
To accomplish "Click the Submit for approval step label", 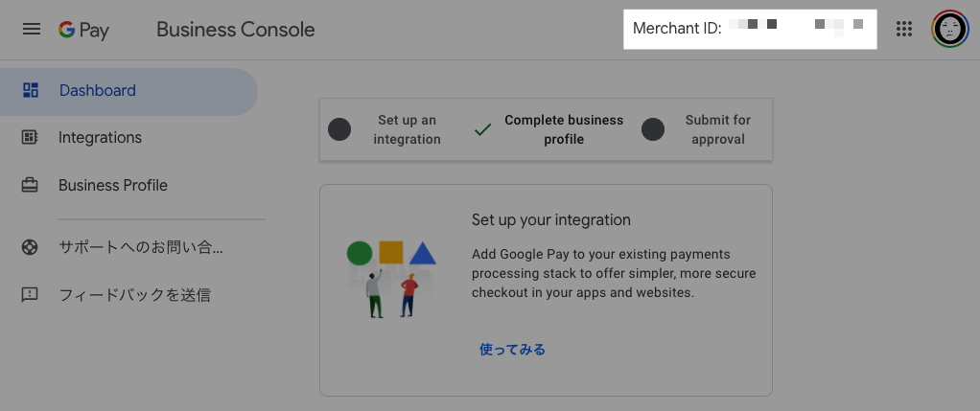I will pyautogui.click(x=717, y=129).
